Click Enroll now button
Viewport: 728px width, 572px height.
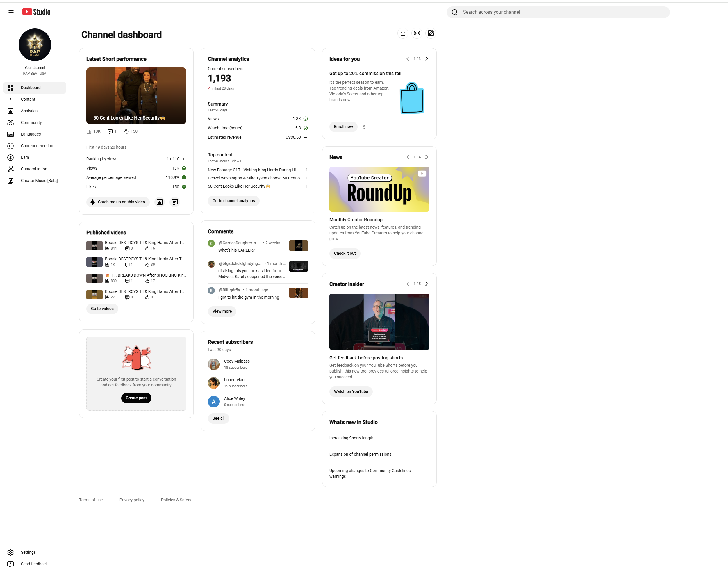(x=343, y=126)
